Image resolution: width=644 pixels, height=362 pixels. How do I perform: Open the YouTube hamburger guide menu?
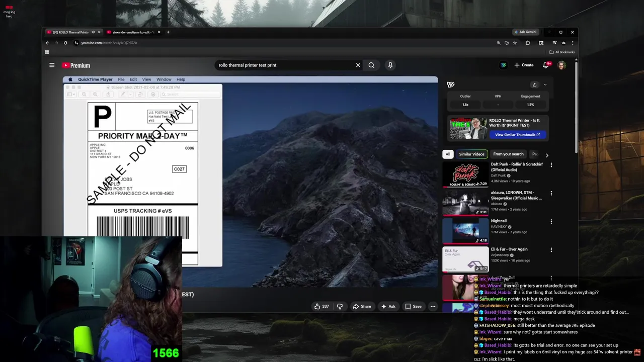[x=52, y=65]
